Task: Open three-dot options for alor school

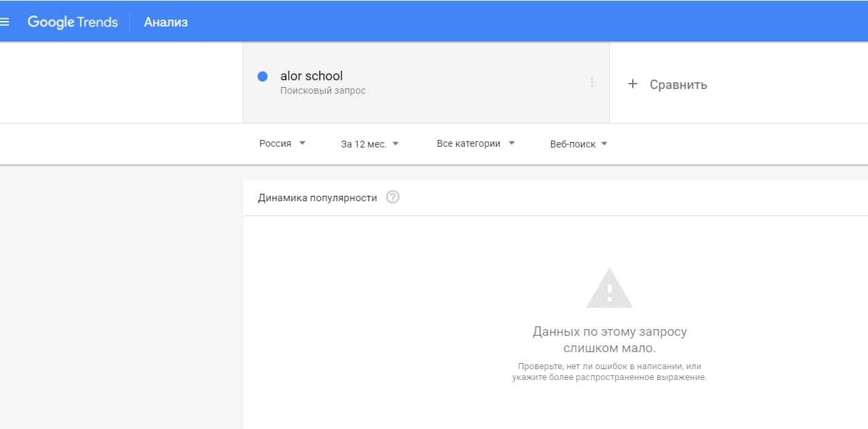Action: click(592, 82)
